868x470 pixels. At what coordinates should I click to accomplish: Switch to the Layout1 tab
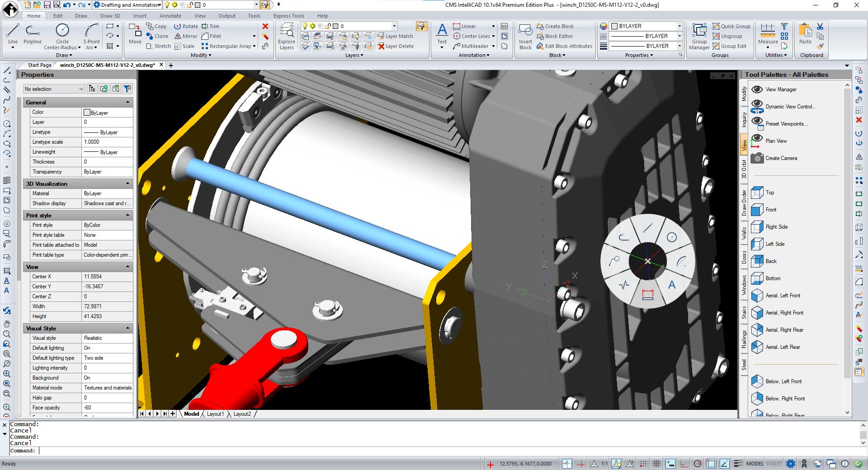(x=215, y=414)
